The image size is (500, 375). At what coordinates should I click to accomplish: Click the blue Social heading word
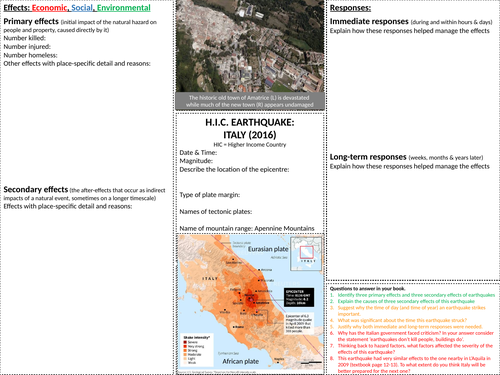click(82, 8)
